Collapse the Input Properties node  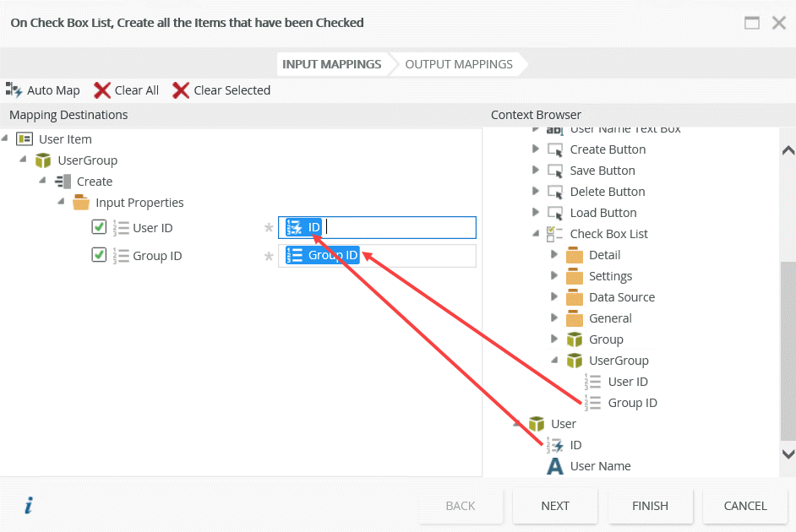[x=61, y=202]
